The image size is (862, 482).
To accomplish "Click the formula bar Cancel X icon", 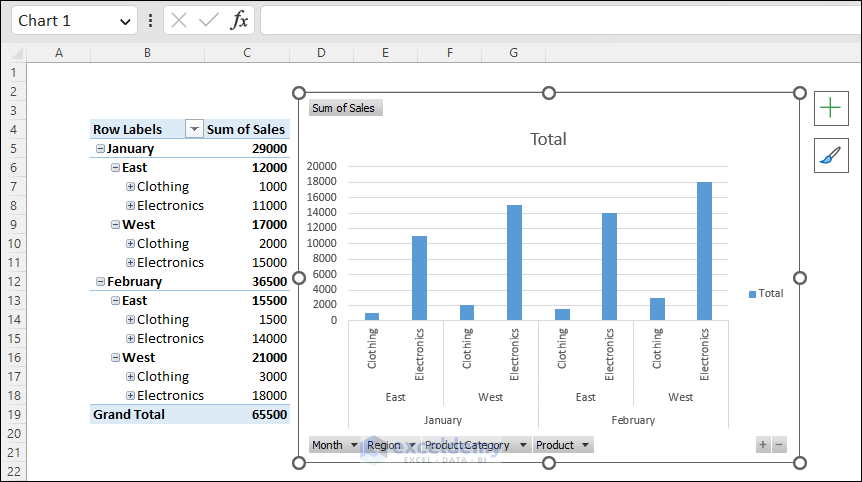I will tap(179, 21).
